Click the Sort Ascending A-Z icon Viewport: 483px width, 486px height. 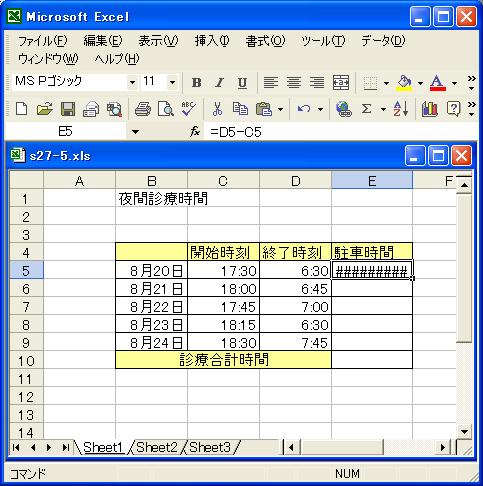(401, 109)
